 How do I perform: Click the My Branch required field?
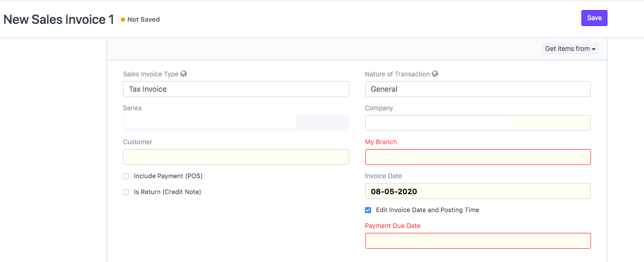pyautogui.click(x=478, y=157)
